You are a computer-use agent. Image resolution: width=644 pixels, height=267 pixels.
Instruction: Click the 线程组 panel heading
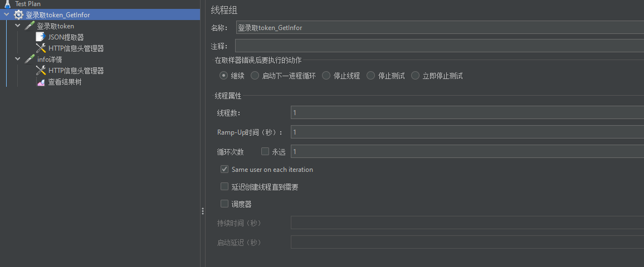click(x=224, y=10)
